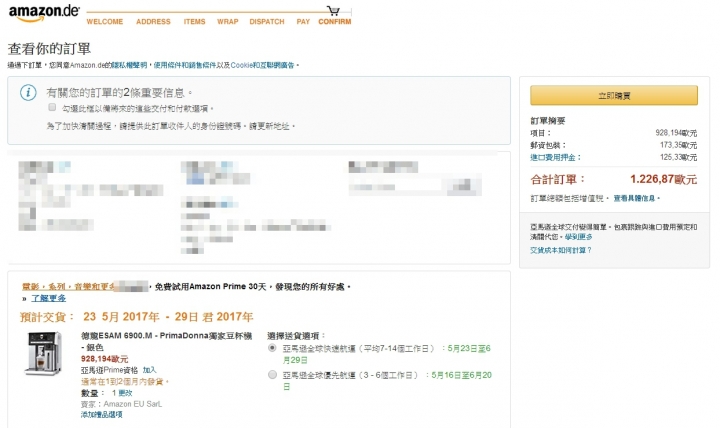Image resolution: width=720 pixels, height=428 pixels.
Task: Click the seller name Amazon EU SarL
Action: (x=133, y=404)
